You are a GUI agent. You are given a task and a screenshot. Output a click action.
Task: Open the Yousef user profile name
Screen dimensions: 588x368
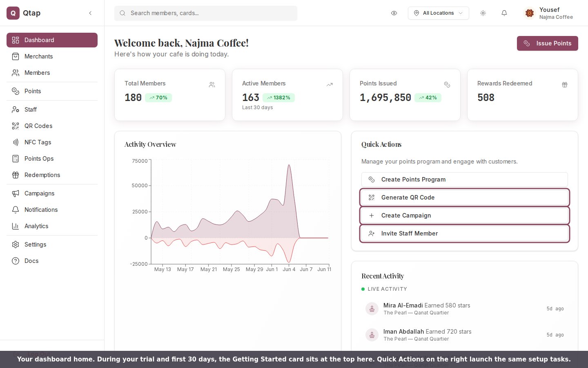pyautogui.click(x=549, y=10)
